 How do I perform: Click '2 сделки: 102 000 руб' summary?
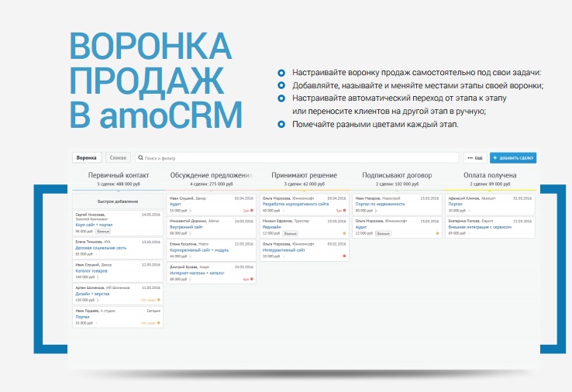(x=397, y=184)
